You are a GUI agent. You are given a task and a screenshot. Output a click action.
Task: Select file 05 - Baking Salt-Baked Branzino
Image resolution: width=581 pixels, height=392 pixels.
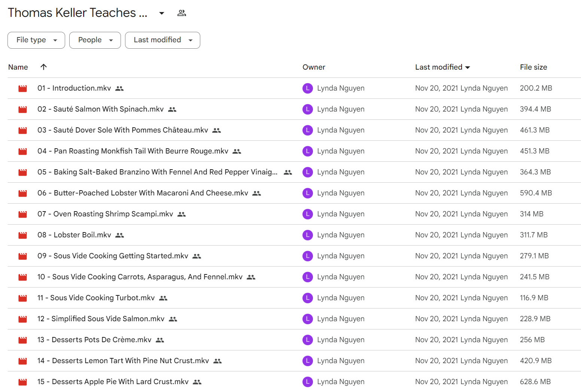click(158, 172)
